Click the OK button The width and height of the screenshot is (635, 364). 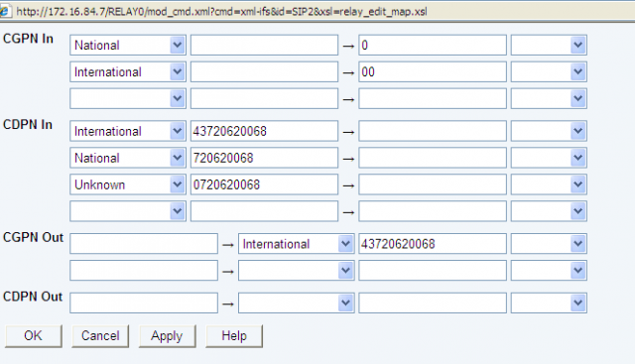(x=33, y=336)
